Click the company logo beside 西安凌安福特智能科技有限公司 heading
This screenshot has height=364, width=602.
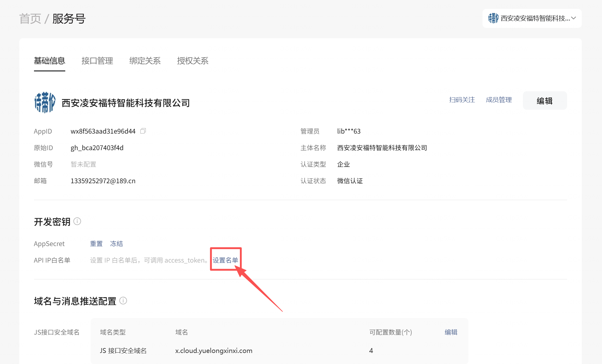[x=45, y=102]
